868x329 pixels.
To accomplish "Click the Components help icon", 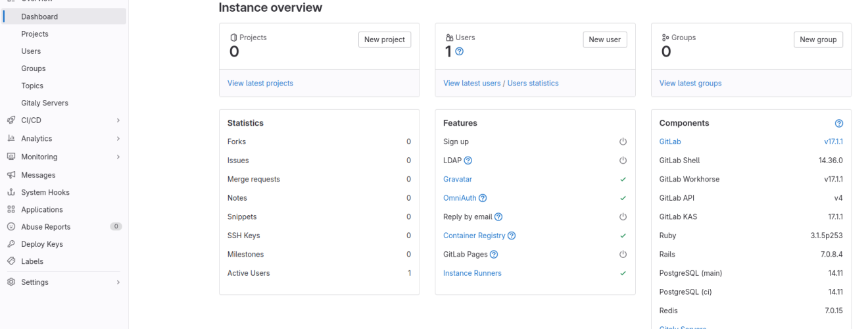I will click(x=839, y=123).
